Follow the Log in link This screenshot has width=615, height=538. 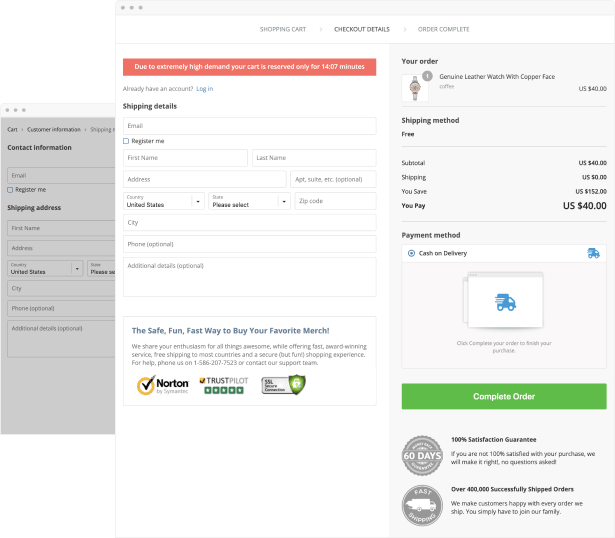204,89
